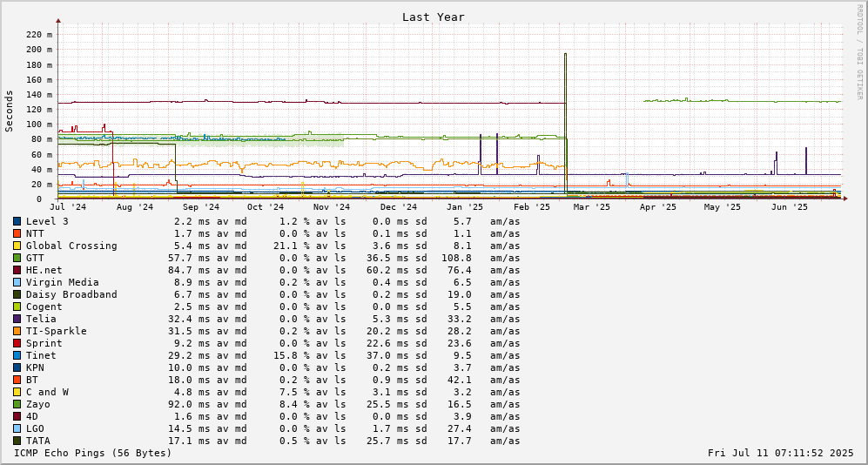Select the 'TI-Sparkle' legend label

[x=57, y=331]
